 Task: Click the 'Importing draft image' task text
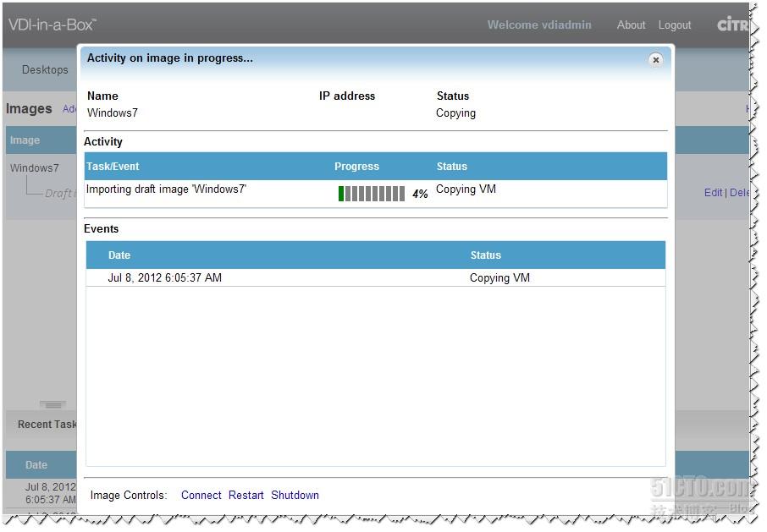(x=166, y=189)
